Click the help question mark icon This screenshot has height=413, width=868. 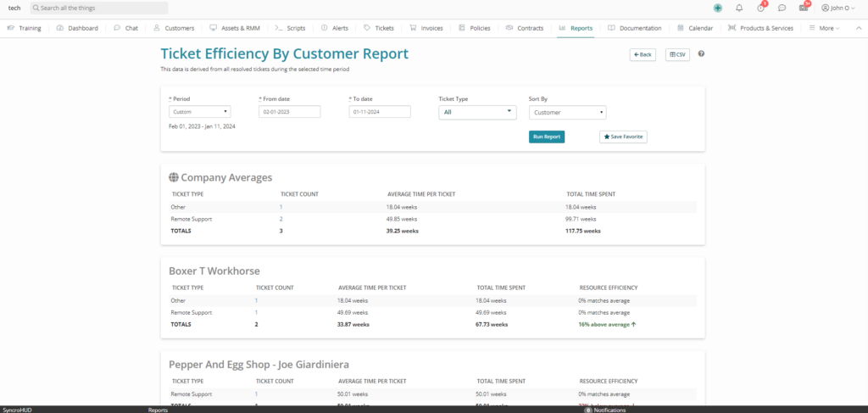tap(701, 54)
